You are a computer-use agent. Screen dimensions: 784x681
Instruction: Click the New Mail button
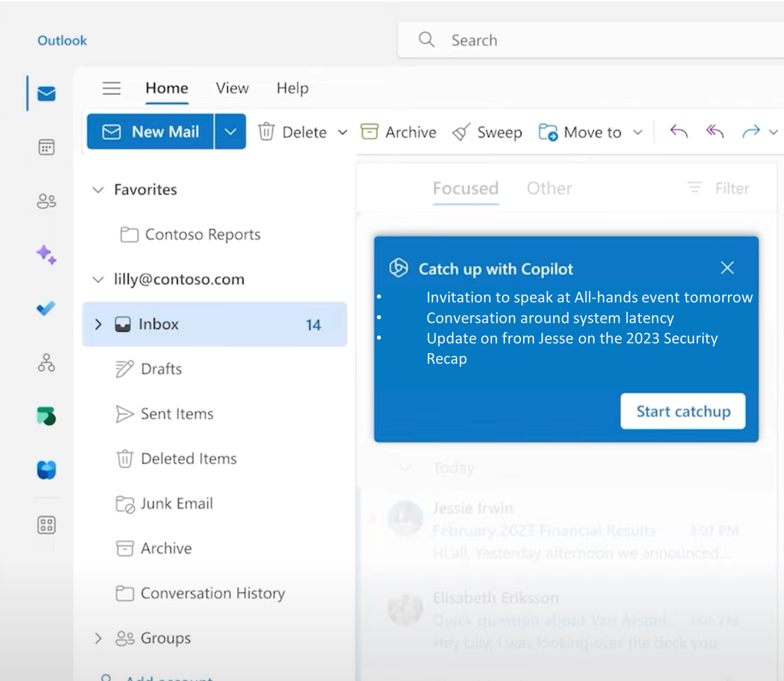pos(150,132)
